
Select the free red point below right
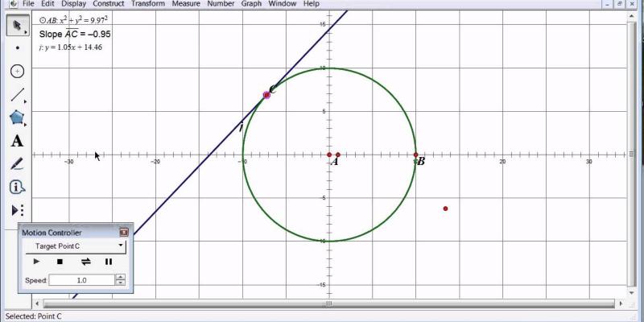tap(445, 208)
